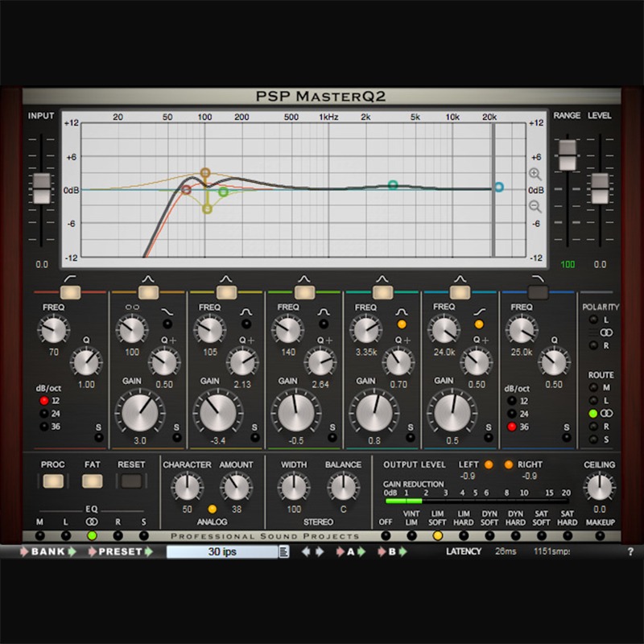
Task: Set ROUTE to S channel
Action: click(x=593, y=440)
